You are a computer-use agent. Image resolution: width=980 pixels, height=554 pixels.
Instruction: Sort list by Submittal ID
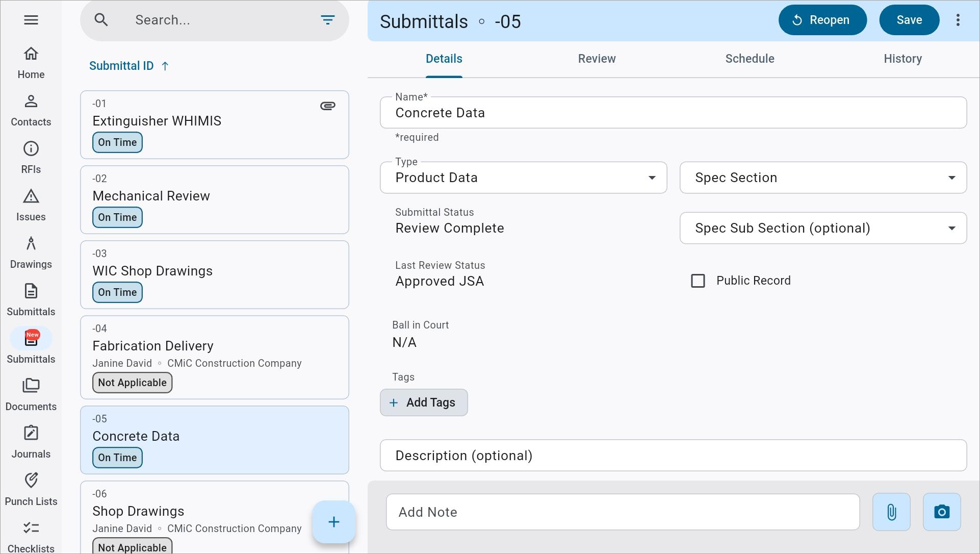(128, 65)
